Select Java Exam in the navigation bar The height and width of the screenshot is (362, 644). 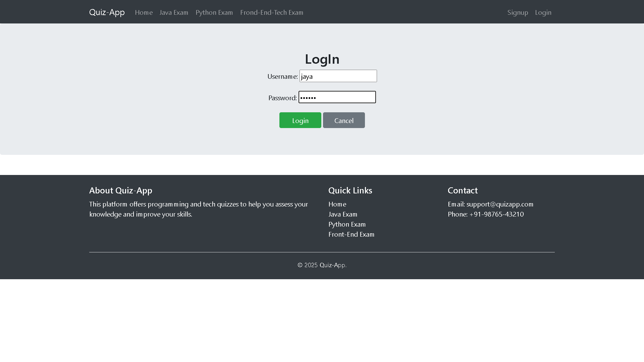click(x=174, y=12)
